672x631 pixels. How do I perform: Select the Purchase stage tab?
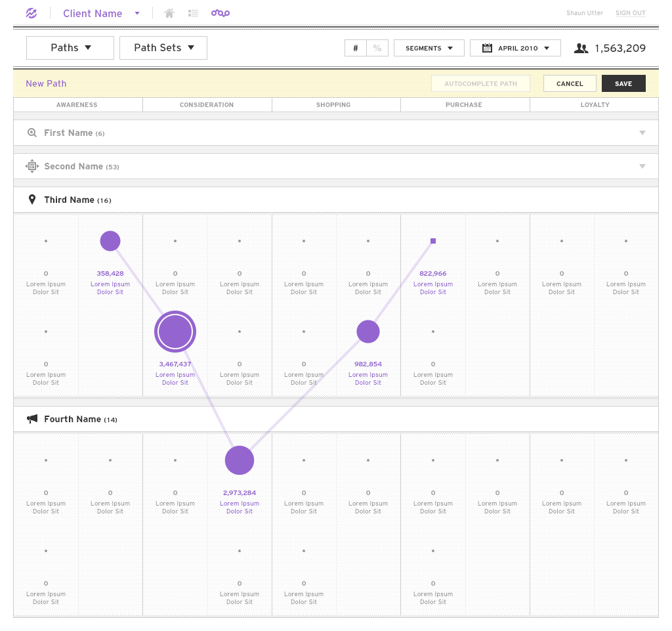[464, 105]
